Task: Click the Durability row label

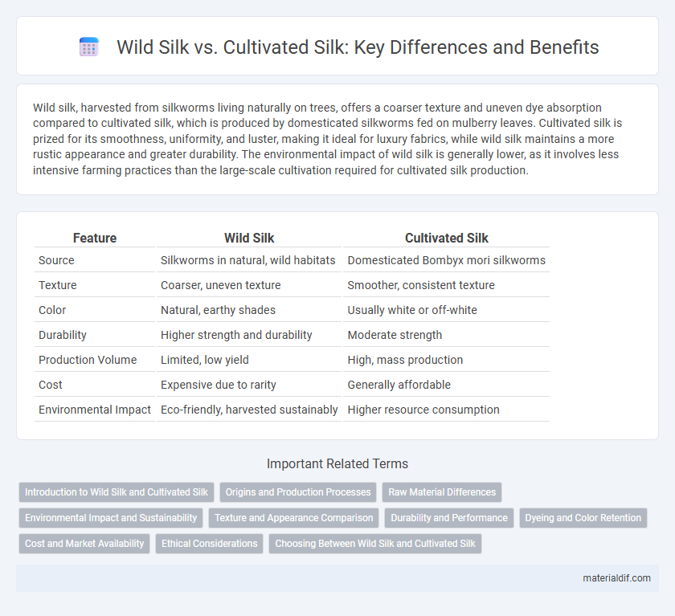Action: (63, 335)
